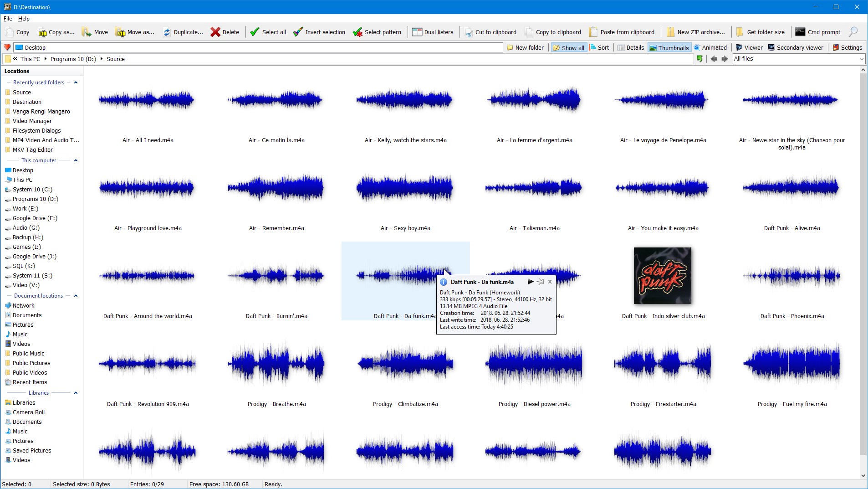This screenshot has width=868, height=489.
Task: Click the New folder icon
Action: [510, 47]
